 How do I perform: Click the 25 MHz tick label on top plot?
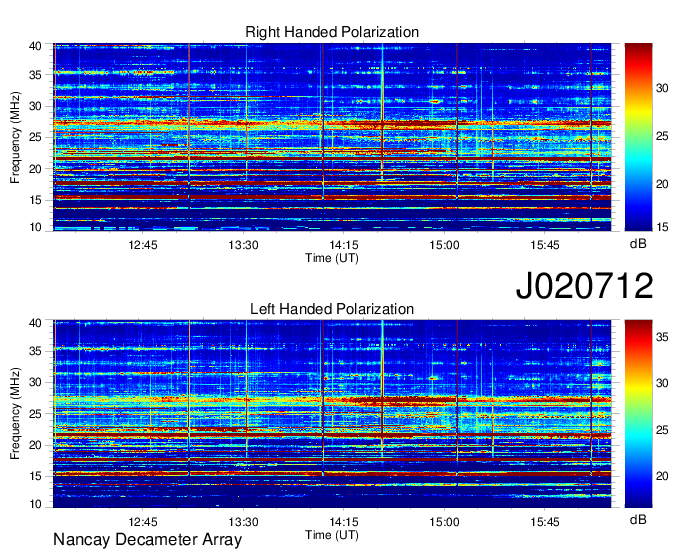(35, 137)
